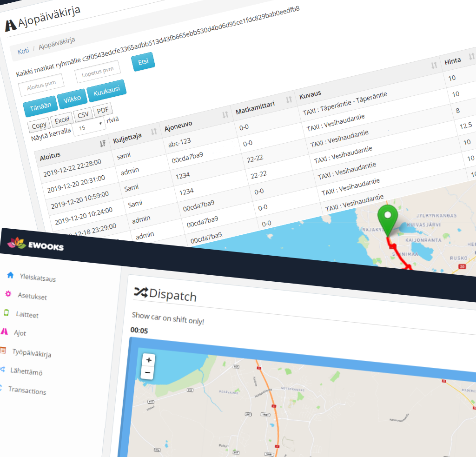476x457 pixels.
Task: Click the Koti breadcrumb link
Action: [23, 51]
